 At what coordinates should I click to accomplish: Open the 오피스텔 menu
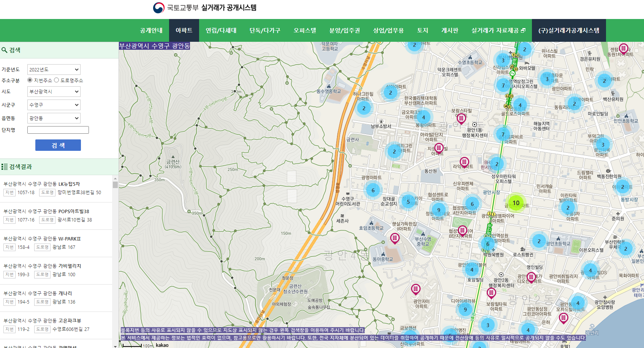[x=305, y=30]
